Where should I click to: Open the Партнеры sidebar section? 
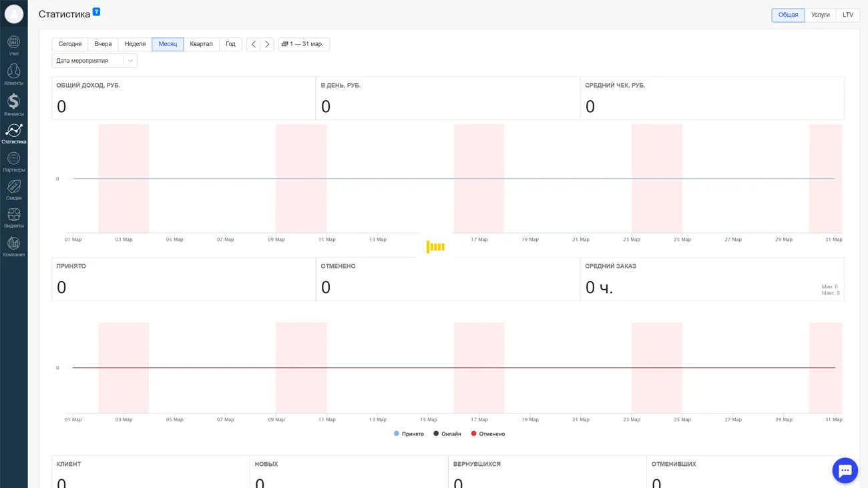point(13,162)
